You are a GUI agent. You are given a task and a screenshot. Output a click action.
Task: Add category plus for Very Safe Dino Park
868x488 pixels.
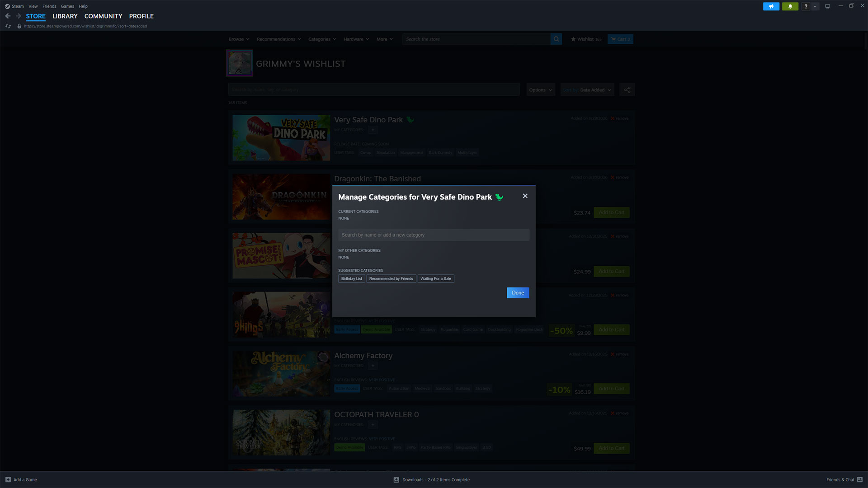[x=373, y=130]
